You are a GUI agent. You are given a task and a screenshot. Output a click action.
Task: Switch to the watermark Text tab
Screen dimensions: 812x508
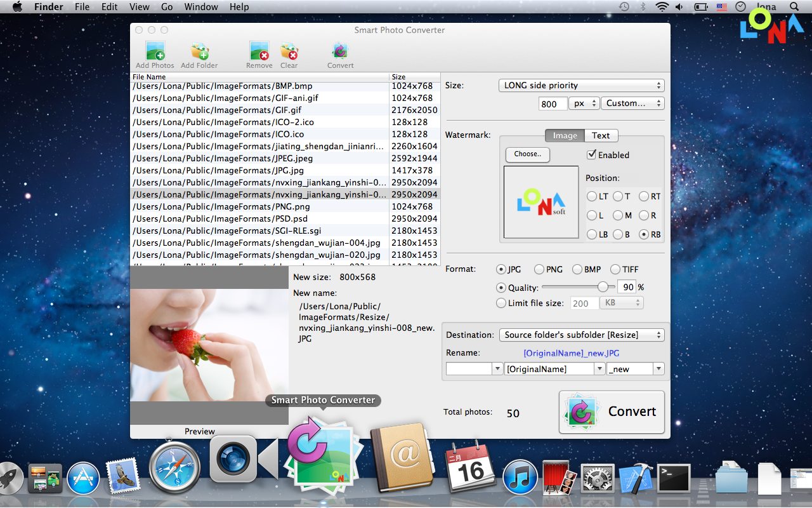click(601, 135)
